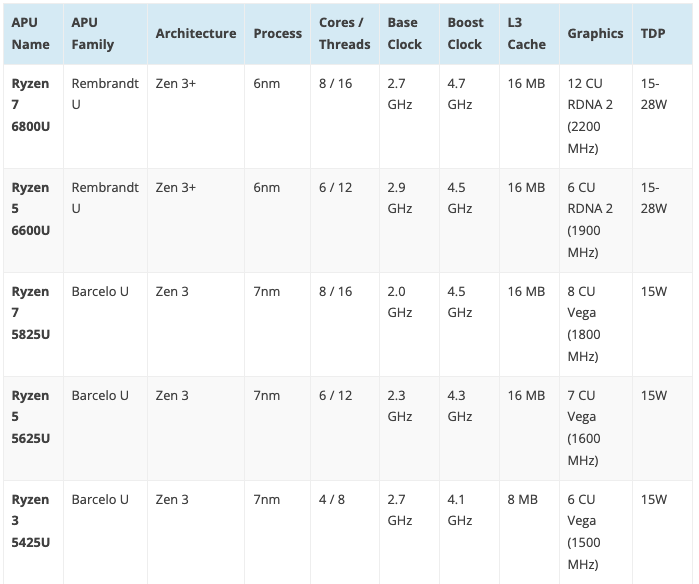Select the 4 / 8 cores cell
The width and height of the screenshot is (699, 584).
click(x=332, y=499)
